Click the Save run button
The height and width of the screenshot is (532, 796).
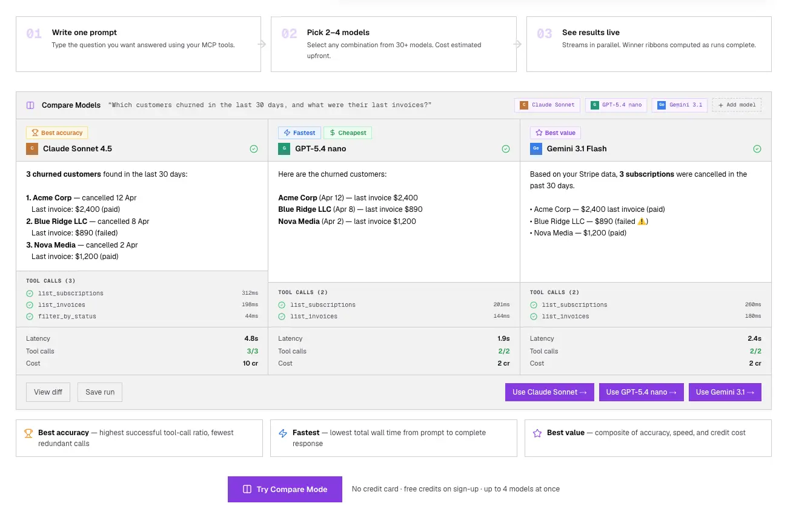[x=100, y=392]
